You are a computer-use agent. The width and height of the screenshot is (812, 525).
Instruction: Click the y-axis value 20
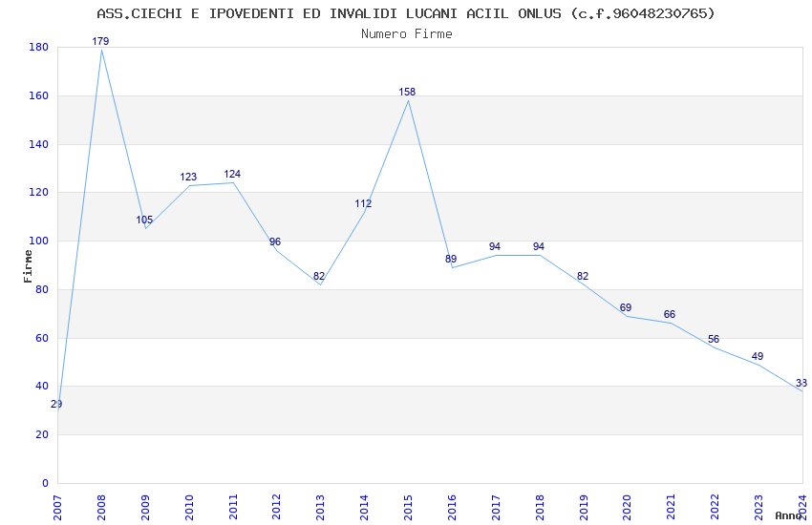(42, 434)
